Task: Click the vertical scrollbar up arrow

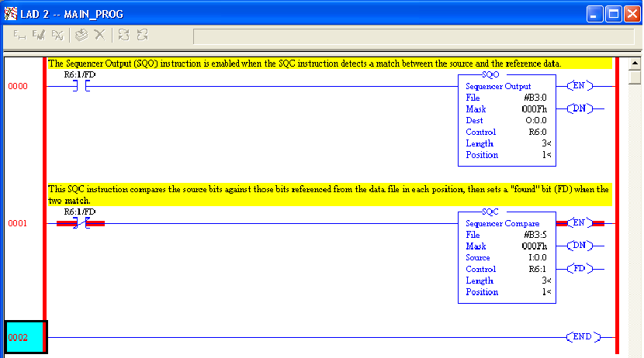Action: tap(635, 64)
